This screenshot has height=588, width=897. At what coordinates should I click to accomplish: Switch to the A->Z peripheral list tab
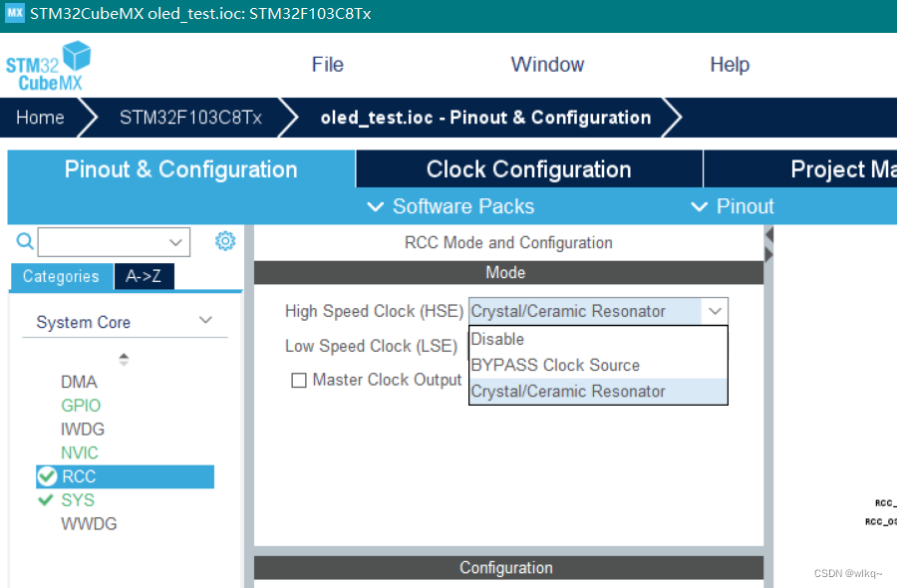point(144,277)
